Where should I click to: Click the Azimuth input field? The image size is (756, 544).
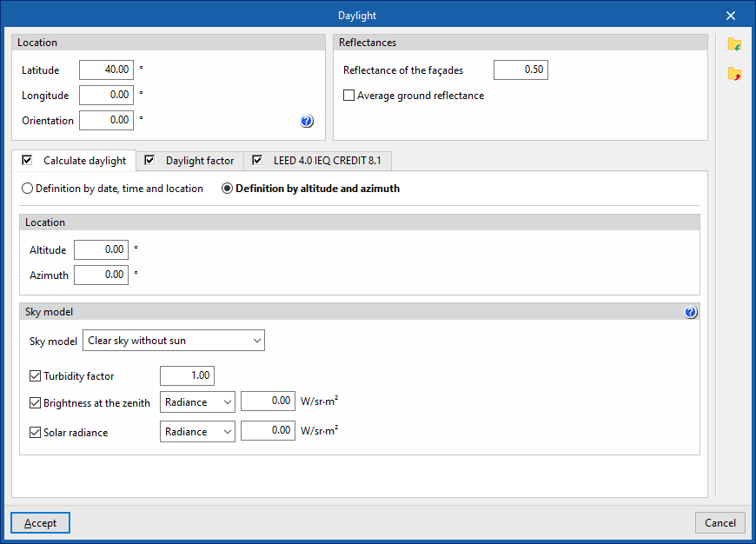(x=102, y=275)
